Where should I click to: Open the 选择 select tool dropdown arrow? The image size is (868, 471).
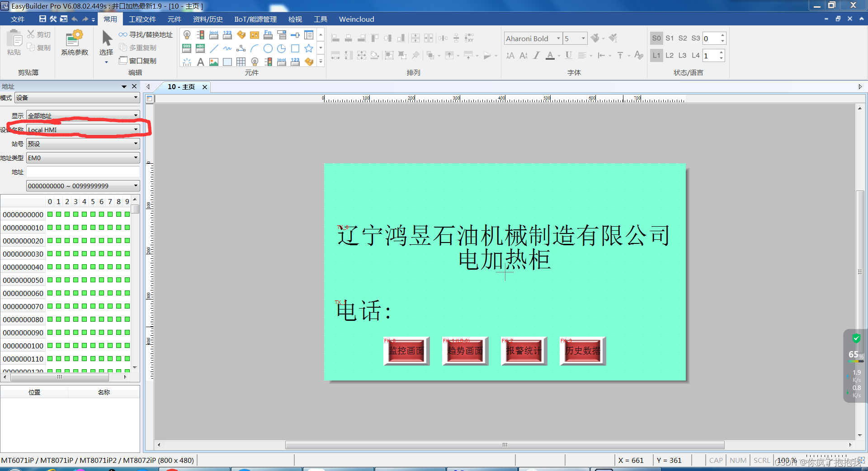click(x=106, y=62)
